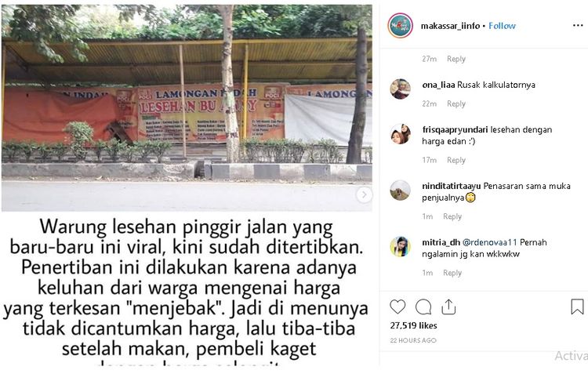Open makassar_iinfo profile picture

click(x=400, y=26)
